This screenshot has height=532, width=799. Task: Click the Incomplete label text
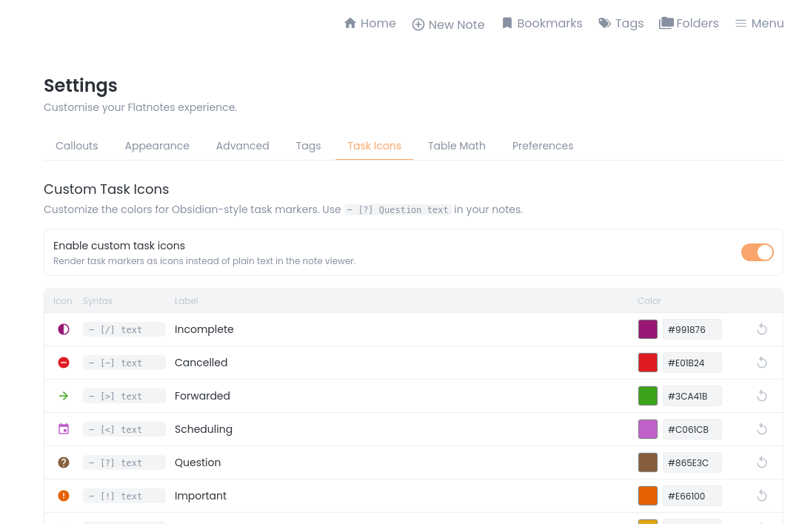click(x=204, y=329)
